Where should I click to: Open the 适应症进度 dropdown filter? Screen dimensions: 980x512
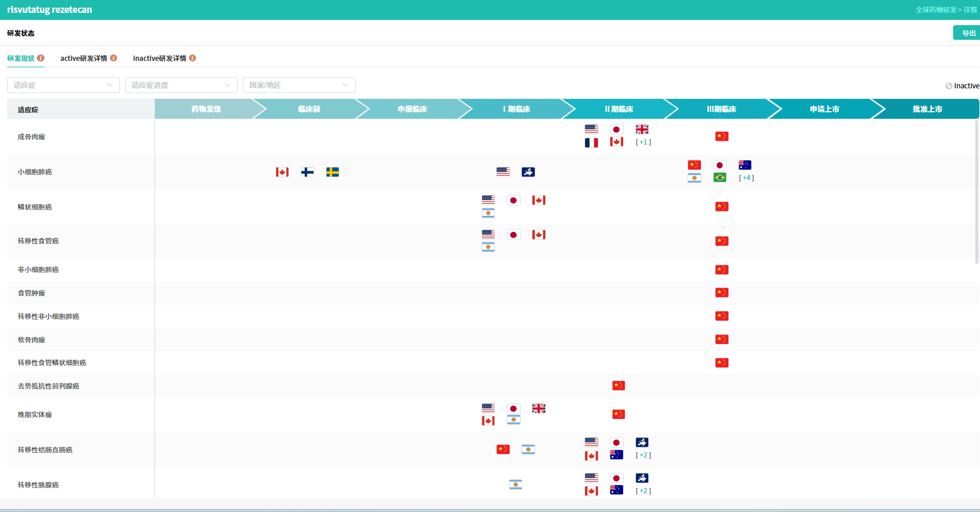click(x=181, y=85)
